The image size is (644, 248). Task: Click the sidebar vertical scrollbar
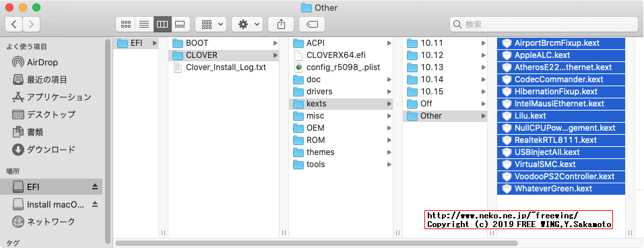[x=108, y=142]
